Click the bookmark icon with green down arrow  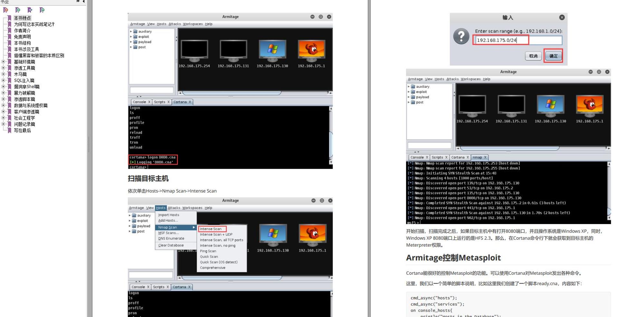point(42,10)
